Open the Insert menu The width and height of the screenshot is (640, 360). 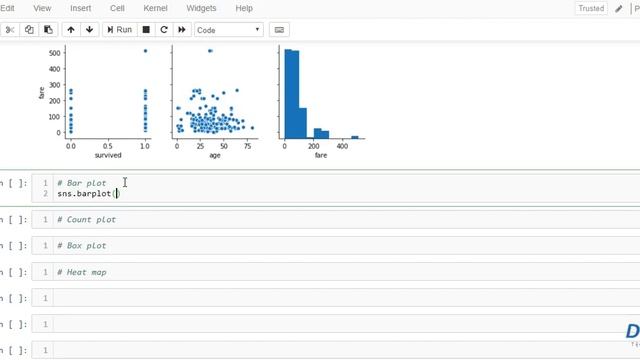pos(80,8)
